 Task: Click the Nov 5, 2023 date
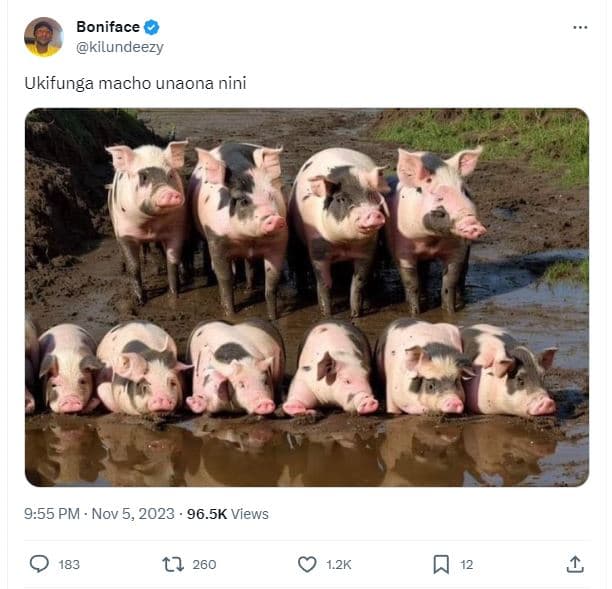click(x=129, y=514)
